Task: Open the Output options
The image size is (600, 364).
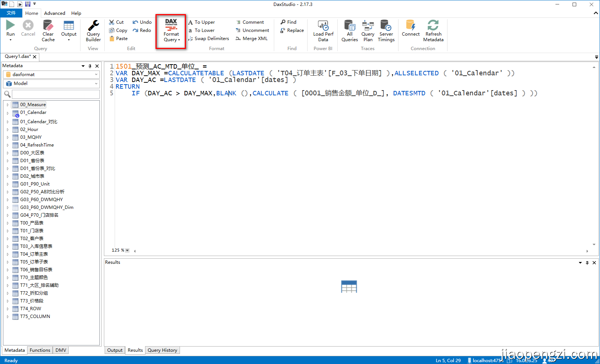Action: (69, 30)
